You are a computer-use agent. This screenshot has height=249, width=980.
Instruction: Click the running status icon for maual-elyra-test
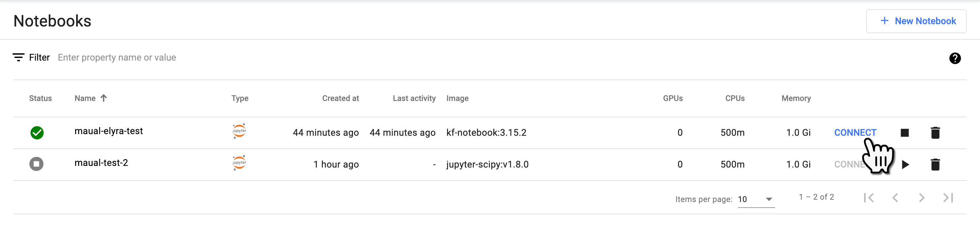[x=37, y=132]
